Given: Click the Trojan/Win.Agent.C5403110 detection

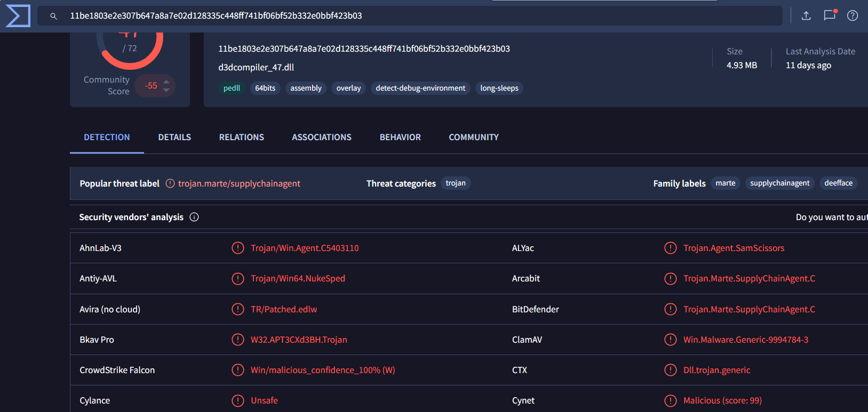Looking at the screenshot, I should pos(305,248).
